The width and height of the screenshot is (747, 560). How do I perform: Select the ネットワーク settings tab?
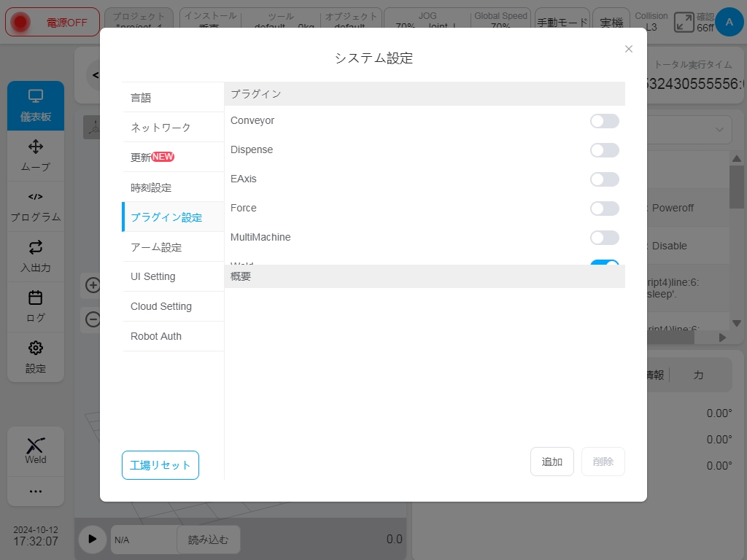coord(173,128)
